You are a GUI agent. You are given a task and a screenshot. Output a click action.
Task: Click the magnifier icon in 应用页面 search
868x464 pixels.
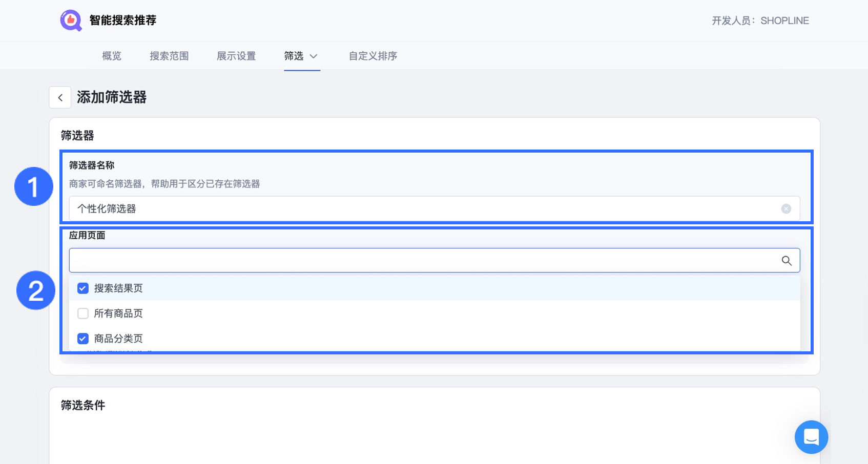pos(787,261)
